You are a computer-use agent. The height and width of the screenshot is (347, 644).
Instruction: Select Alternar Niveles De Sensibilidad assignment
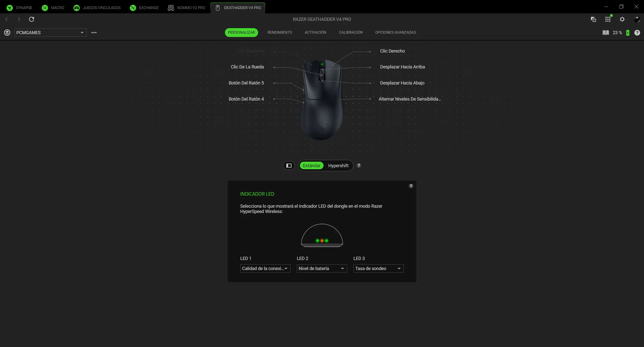pyautogui.click(x=410, y=99)
